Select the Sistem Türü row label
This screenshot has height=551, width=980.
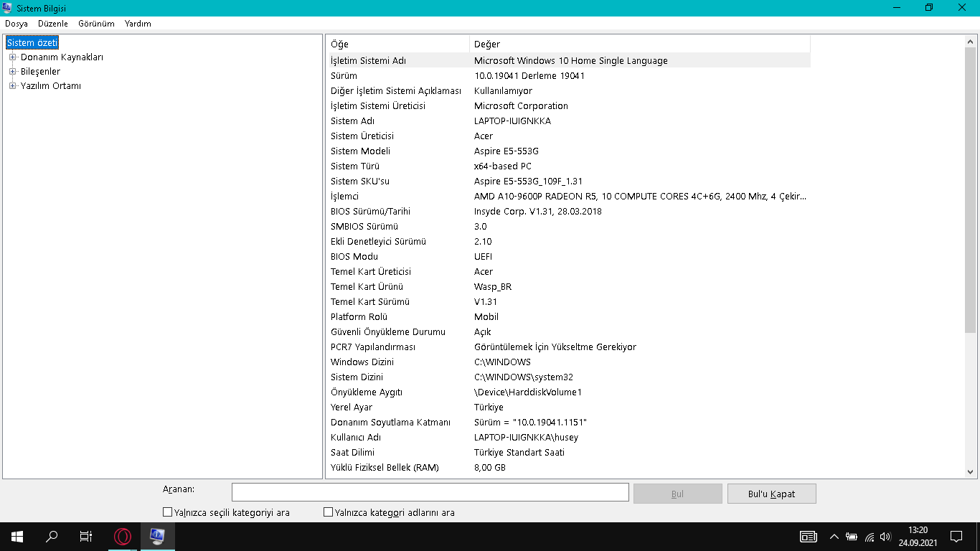[x=355, y=166]
